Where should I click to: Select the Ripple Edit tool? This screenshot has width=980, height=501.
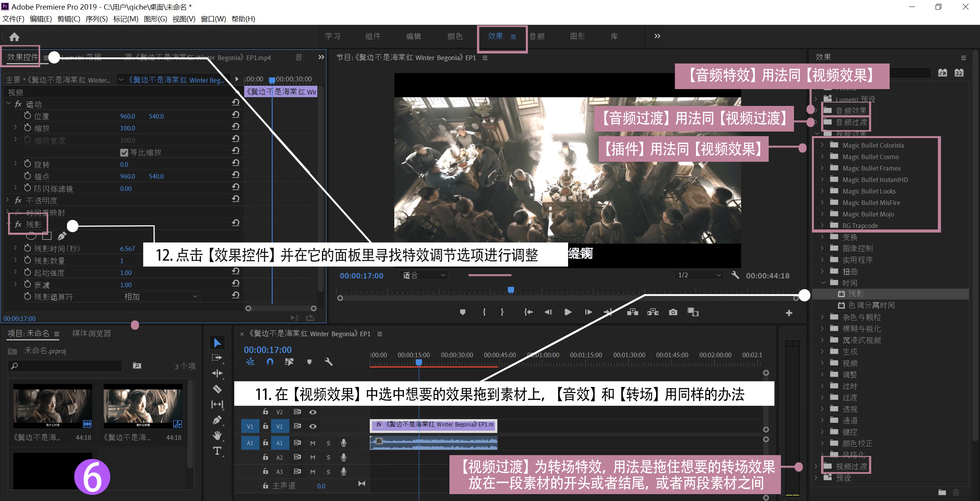pos(217,373)
